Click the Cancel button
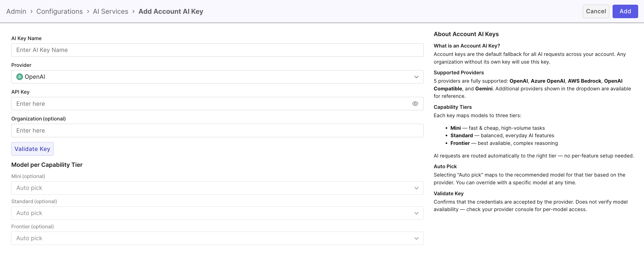Viewport: 644px width, 267px height. pyautogui.click(x=596, y=11)
